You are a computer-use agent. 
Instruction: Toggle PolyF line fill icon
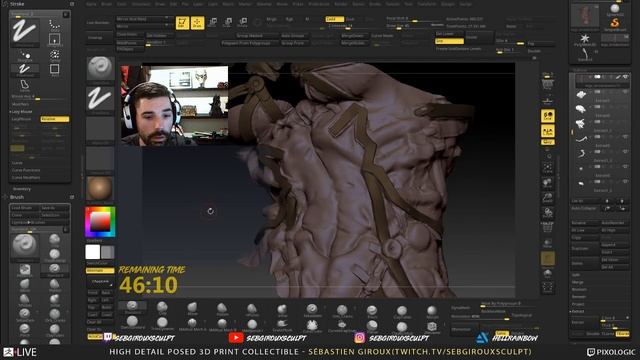tap(547, 229)
